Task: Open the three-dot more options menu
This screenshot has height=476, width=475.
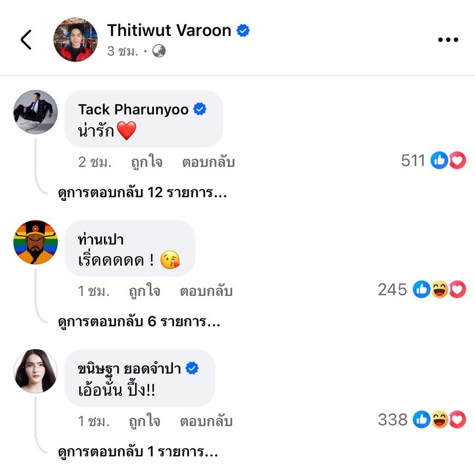Action: 448,39
